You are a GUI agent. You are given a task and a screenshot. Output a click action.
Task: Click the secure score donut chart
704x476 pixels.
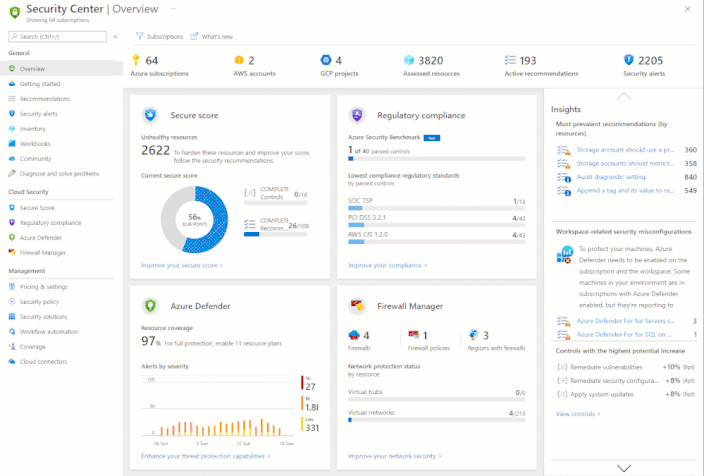click(x=194, y=220)
